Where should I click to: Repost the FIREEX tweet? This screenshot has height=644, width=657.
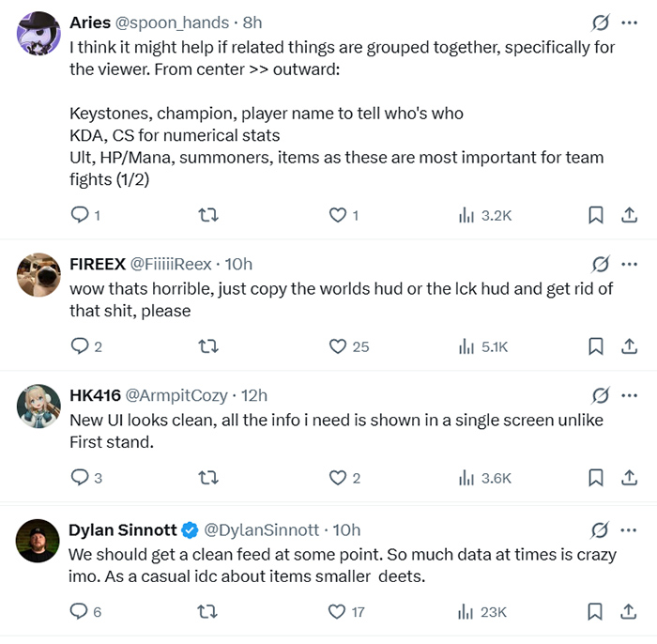[208, 346]
